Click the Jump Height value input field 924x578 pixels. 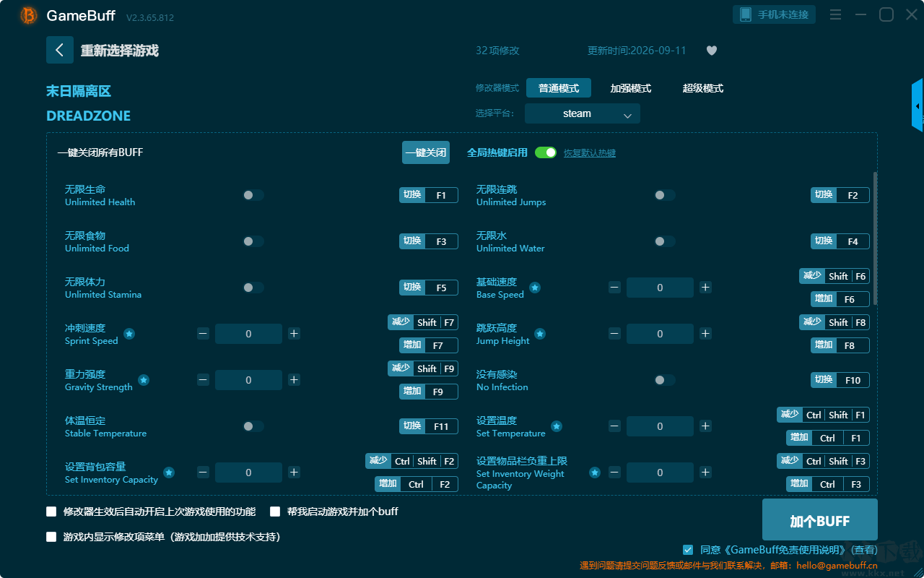(660, 334)
